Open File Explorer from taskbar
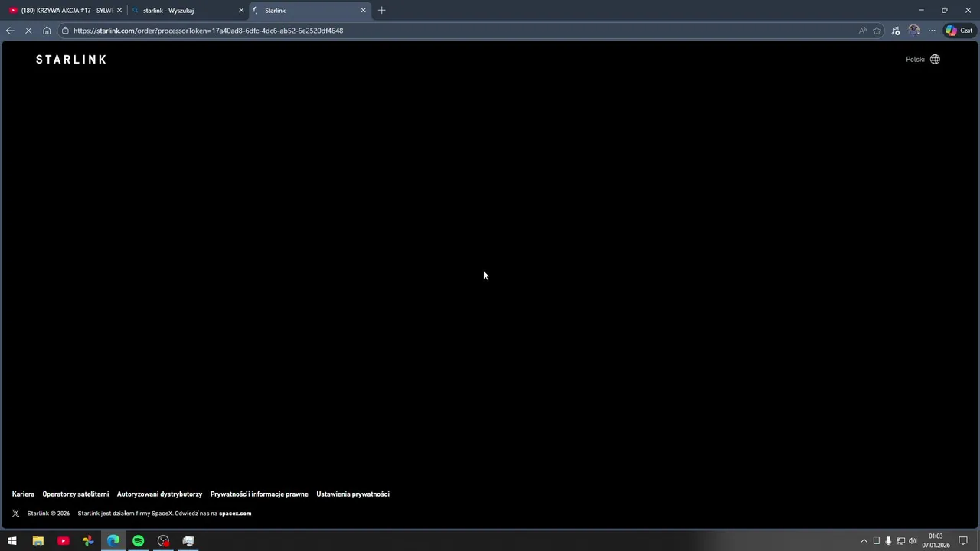Viewport: 980px width, 551px height. (38, 541)
